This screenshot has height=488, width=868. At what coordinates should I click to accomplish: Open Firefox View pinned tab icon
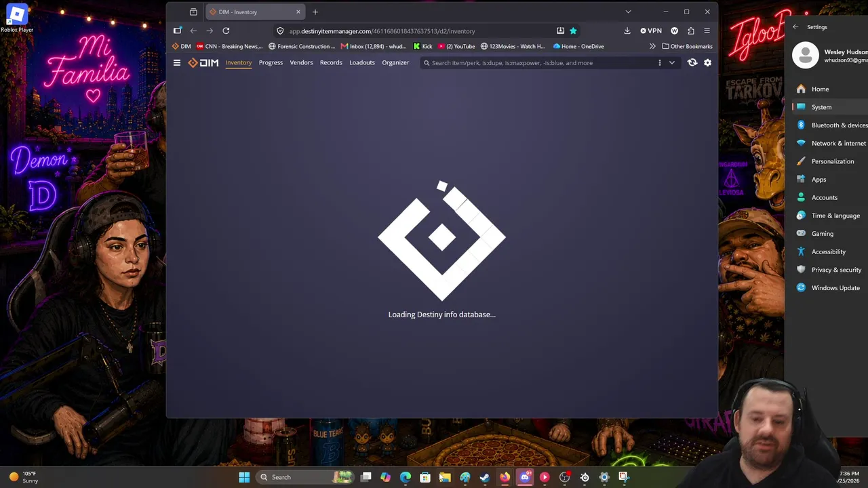[193, 12]
